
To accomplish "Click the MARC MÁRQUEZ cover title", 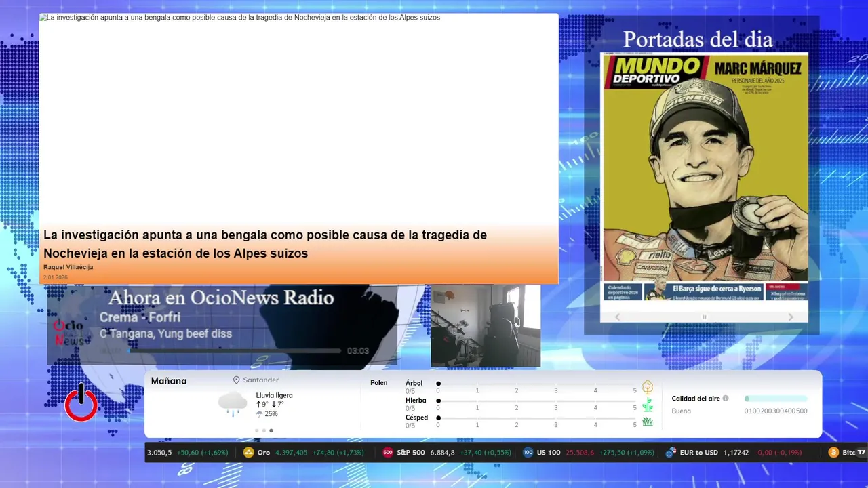I will coord(758,68).
